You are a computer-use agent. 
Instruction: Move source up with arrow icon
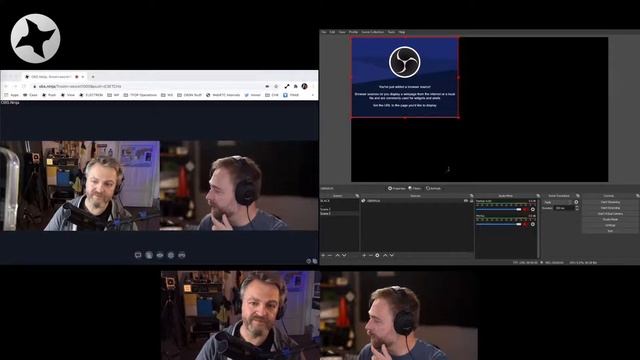(x=385, y=256)
